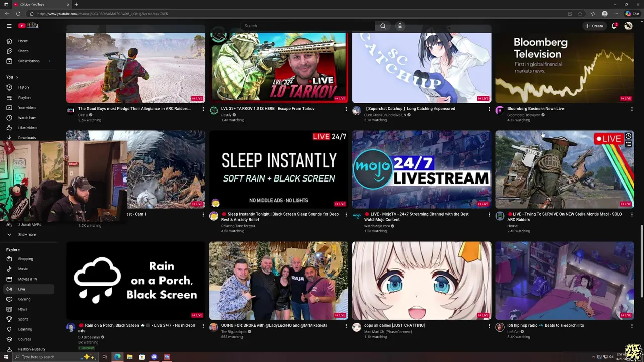
Task: Open the Sleep Instantly black screen thumbnail
Action: point(279,169)
